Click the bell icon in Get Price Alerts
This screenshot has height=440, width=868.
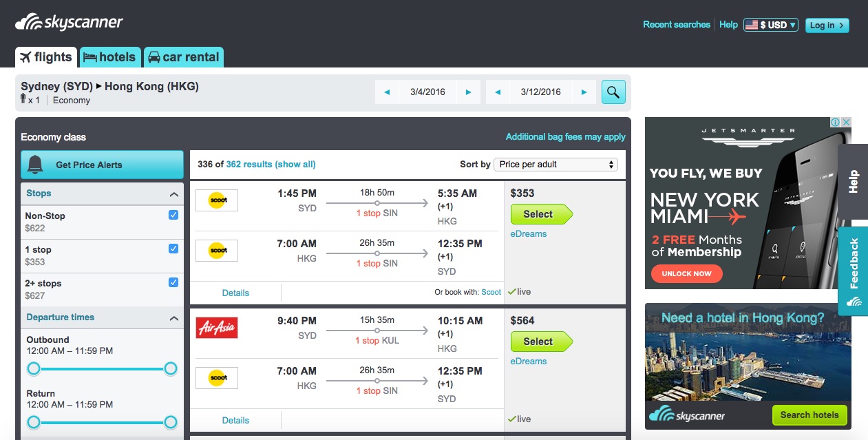click(x=35, y=165)
